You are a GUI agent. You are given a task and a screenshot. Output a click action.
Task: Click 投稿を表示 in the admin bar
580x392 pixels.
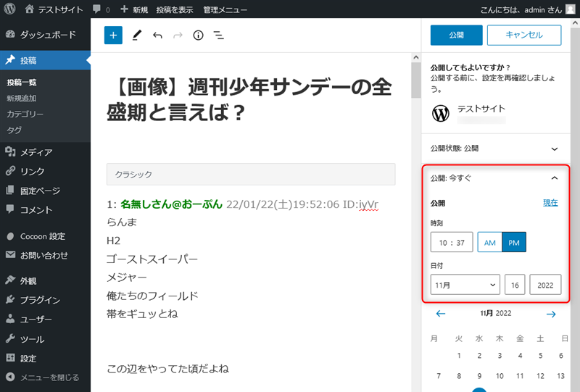[175, 10]
